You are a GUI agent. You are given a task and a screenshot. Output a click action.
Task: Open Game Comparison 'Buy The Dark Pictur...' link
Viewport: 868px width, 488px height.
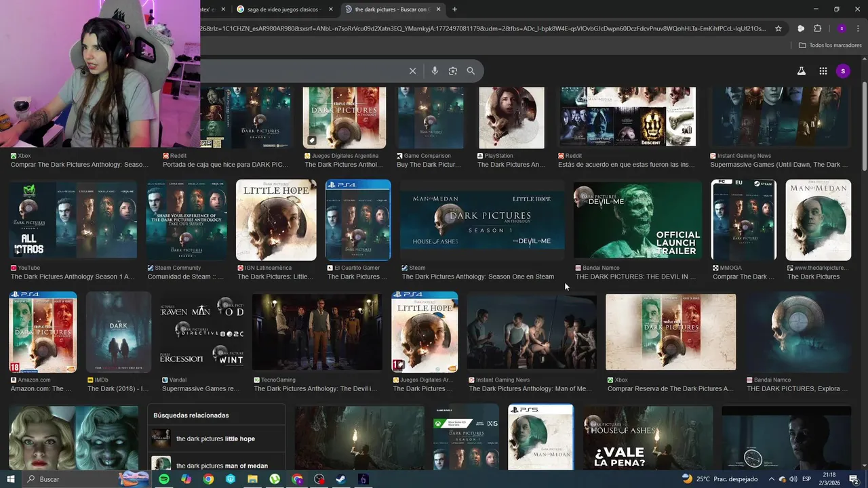pos(429,165)
